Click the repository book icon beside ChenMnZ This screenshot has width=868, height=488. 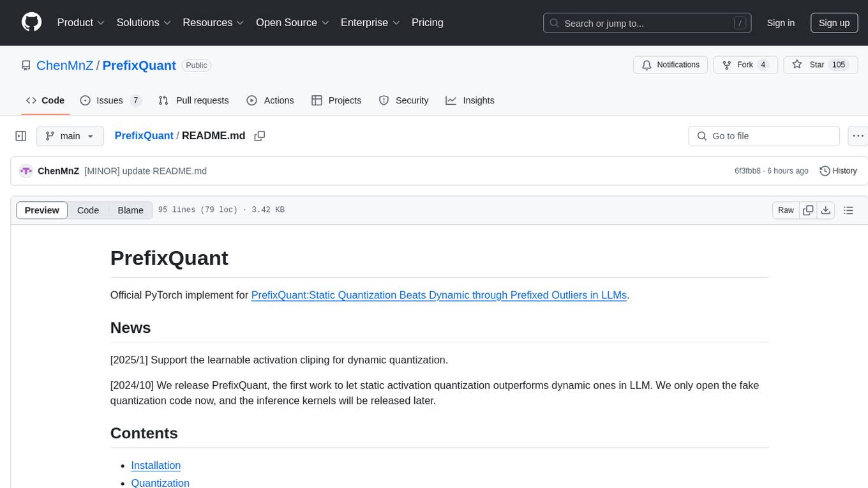[26, 65]
